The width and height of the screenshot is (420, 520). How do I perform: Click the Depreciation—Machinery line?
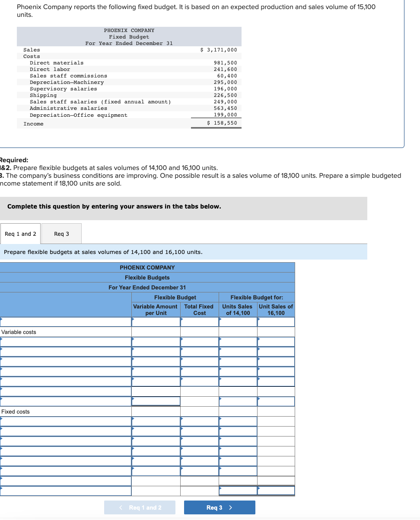click(x=67, y=82)
